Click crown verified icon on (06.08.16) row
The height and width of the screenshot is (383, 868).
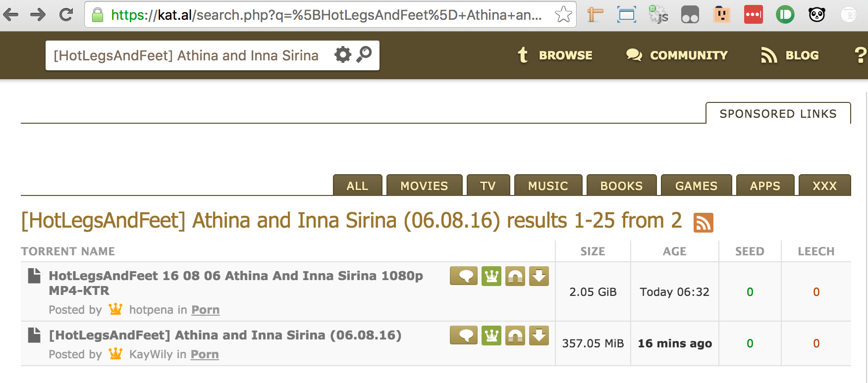[x=491, y=335]
